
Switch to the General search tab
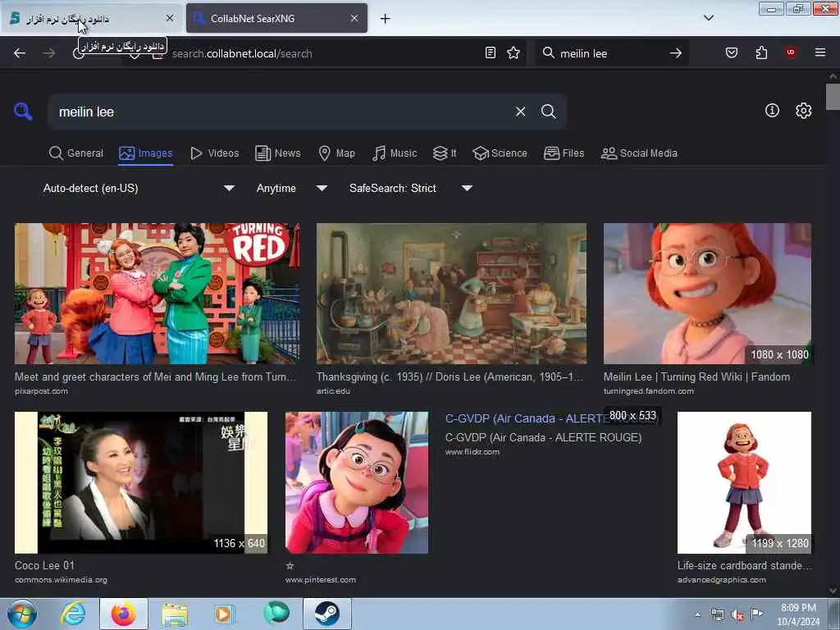[76, 153]
